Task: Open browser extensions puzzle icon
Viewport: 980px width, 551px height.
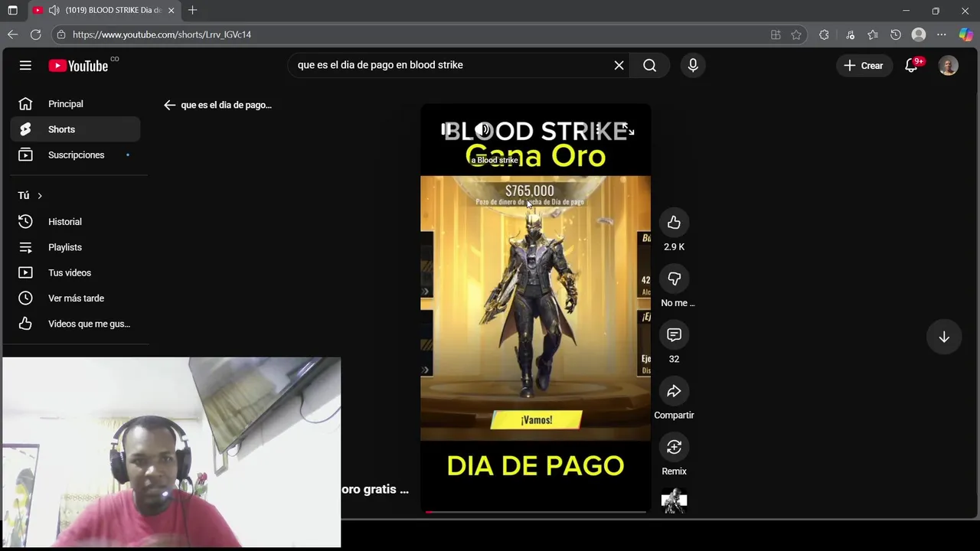Action: click(x=824, y=34)
